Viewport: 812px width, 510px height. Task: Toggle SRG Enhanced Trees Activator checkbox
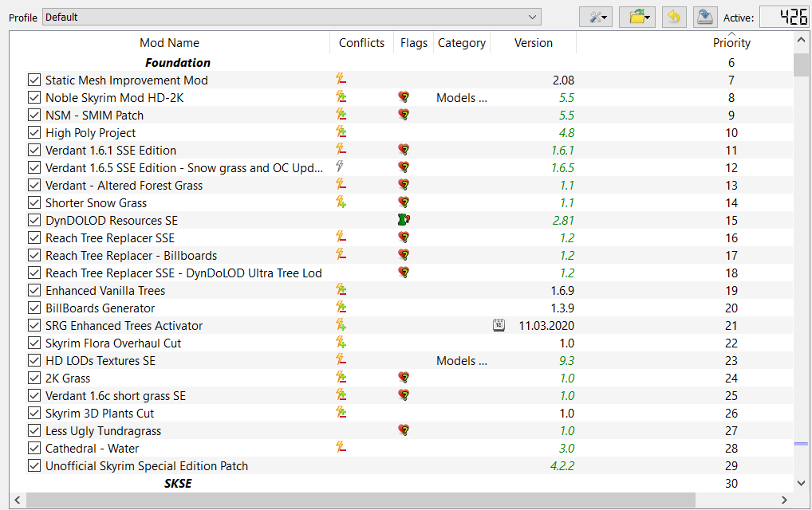(x=34, y=326)
